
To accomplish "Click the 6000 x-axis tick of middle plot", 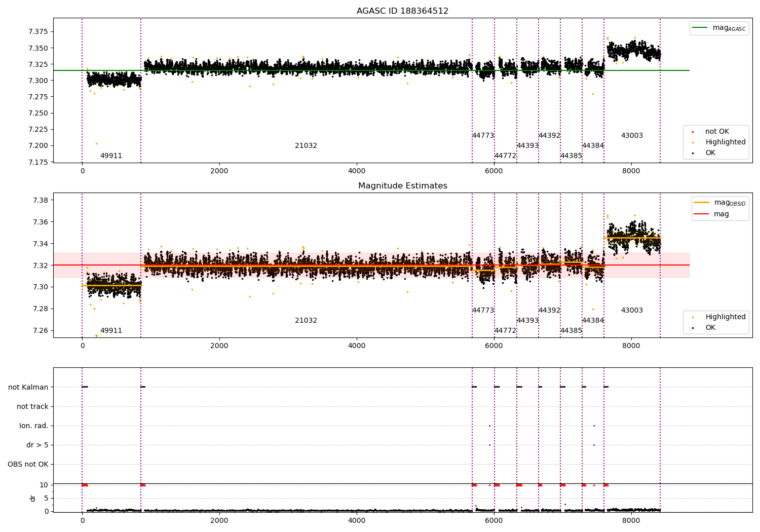I will coord(494,346).
